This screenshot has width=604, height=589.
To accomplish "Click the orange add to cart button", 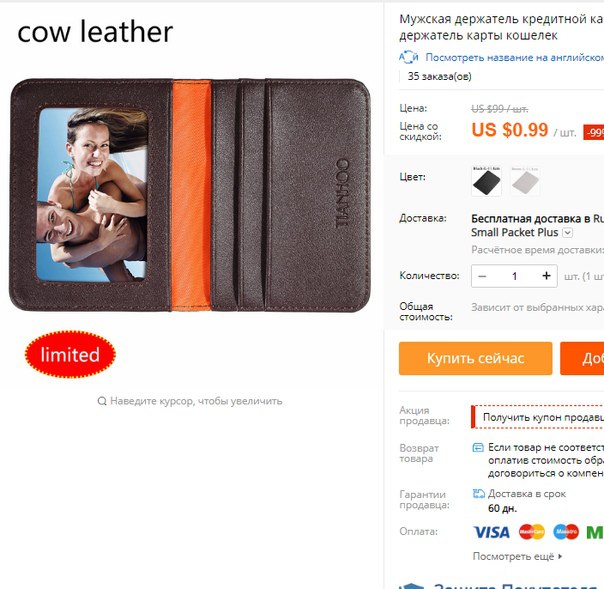I will (x=582, y=358).
